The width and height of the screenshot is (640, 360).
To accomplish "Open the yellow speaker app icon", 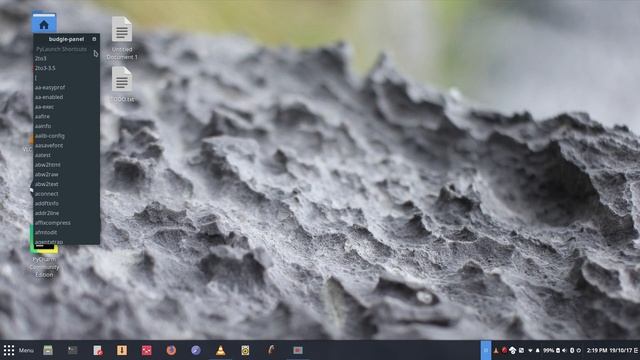I will tap(245, 350).
